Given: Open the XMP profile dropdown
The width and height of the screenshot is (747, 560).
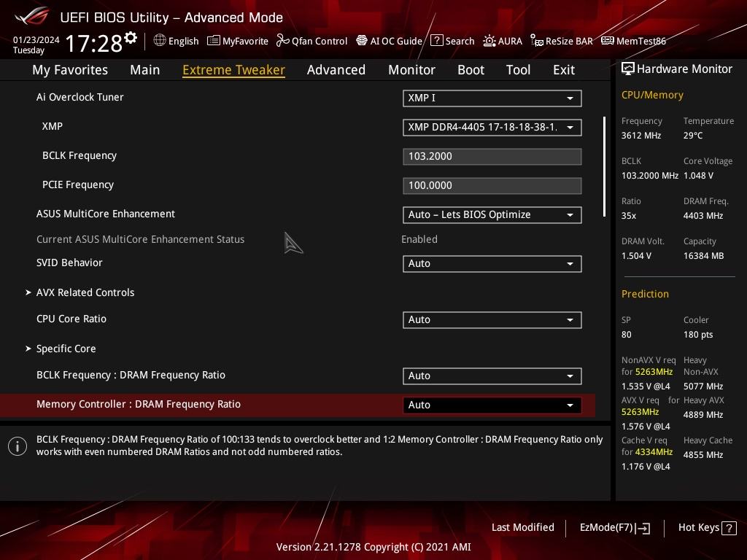Looking at the screenshot, I should [492, 127].
